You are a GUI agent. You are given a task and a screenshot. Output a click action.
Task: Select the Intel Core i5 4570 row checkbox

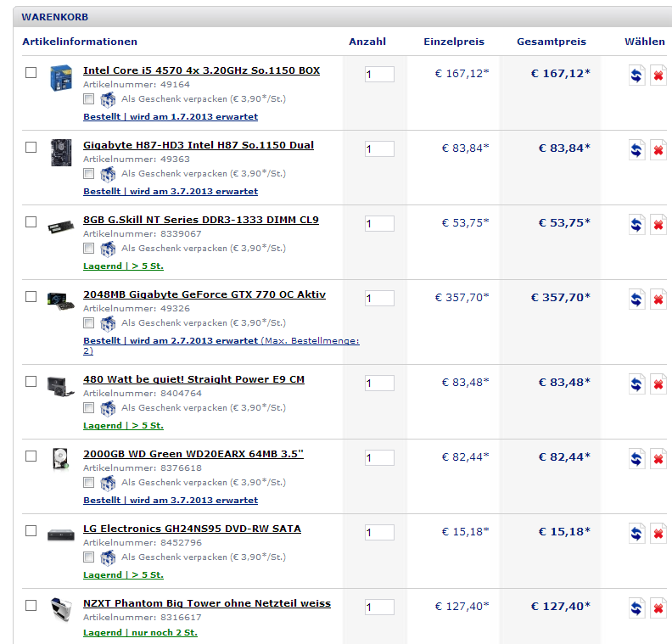coord(31,72)
